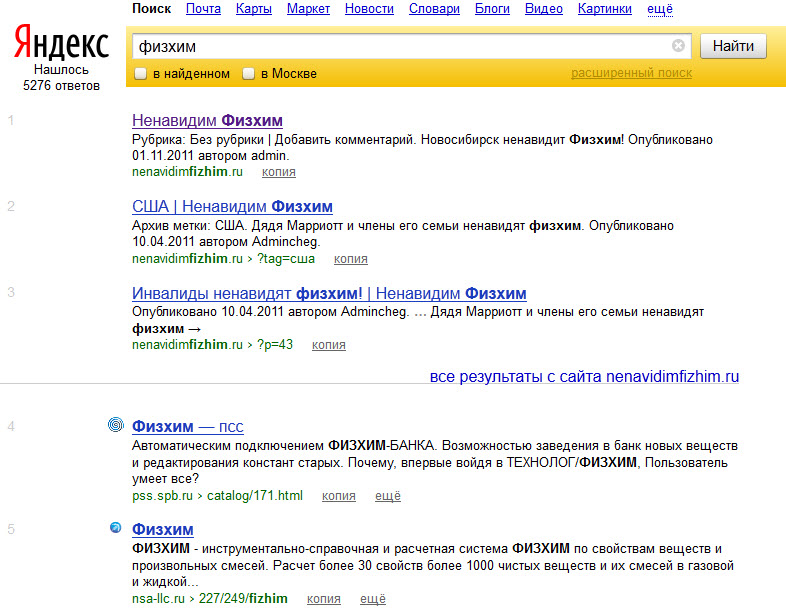The height and width of the screenshot is (608, 786).
Task: Toggle the 'в Москве' checkbox
Action: coord(249,74)
